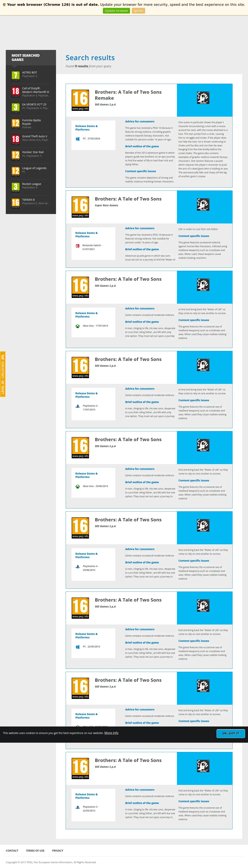This screenshot has height=868, width=248.
Task: Click the Found 9 results summary text
Action: pyautogui.click(x=88, y=66)
